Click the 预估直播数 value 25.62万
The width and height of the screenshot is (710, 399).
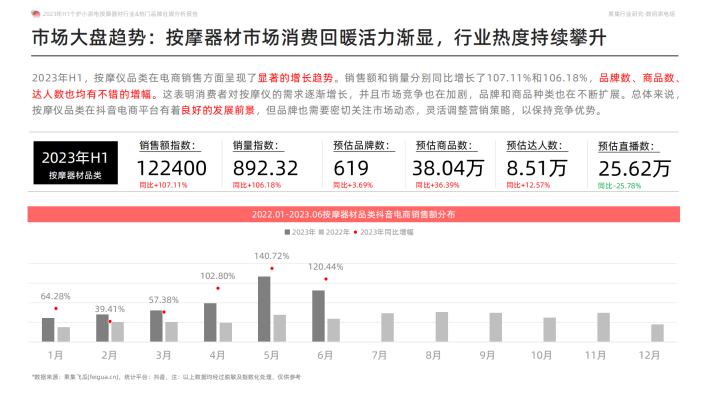[634, 169]
